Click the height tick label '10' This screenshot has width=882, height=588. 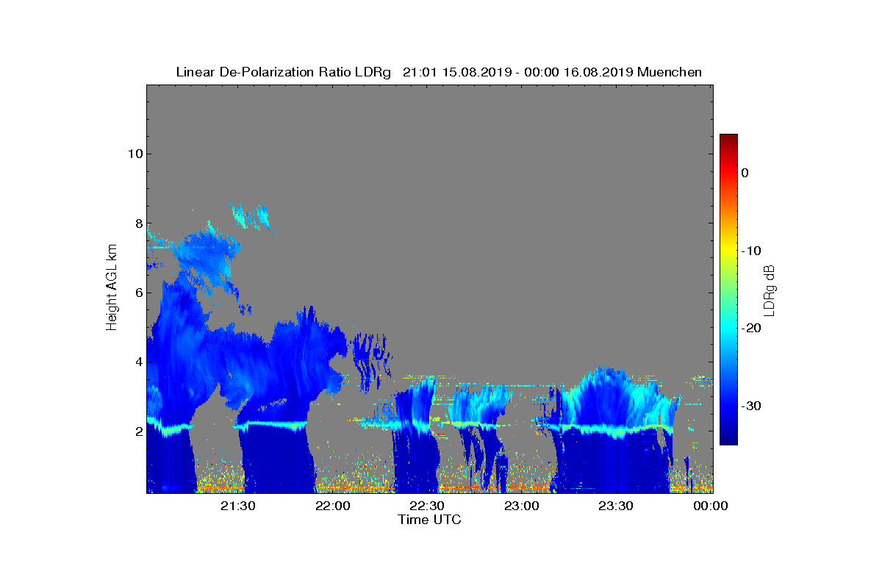click(x=135, y=154)
